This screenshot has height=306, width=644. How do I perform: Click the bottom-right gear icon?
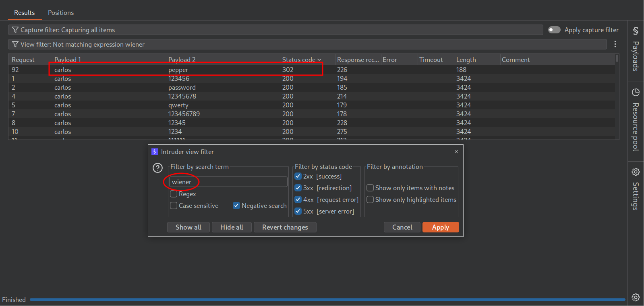pyautogui.click(x=636, y=297)
